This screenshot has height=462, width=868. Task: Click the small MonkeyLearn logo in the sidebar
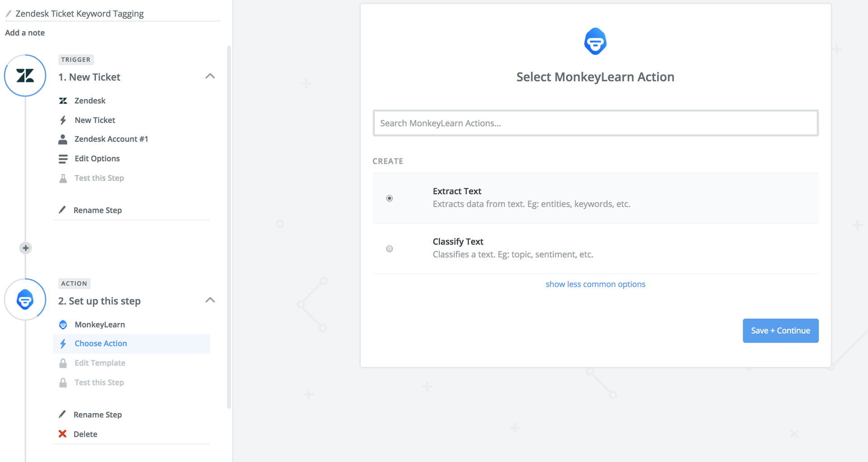pyautogui.click(x=63, y=325)
